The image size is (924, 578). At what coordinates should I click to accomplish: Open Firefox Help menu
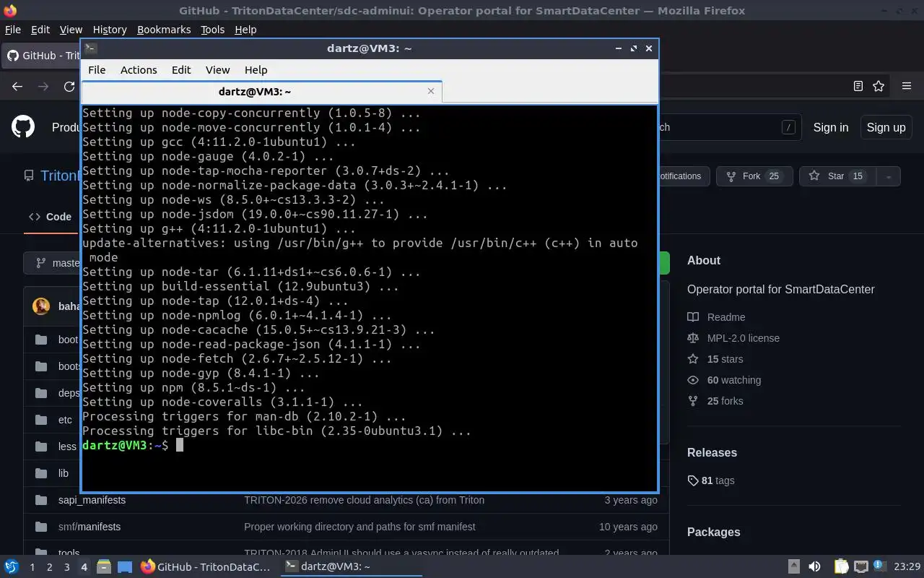[245, 30]
